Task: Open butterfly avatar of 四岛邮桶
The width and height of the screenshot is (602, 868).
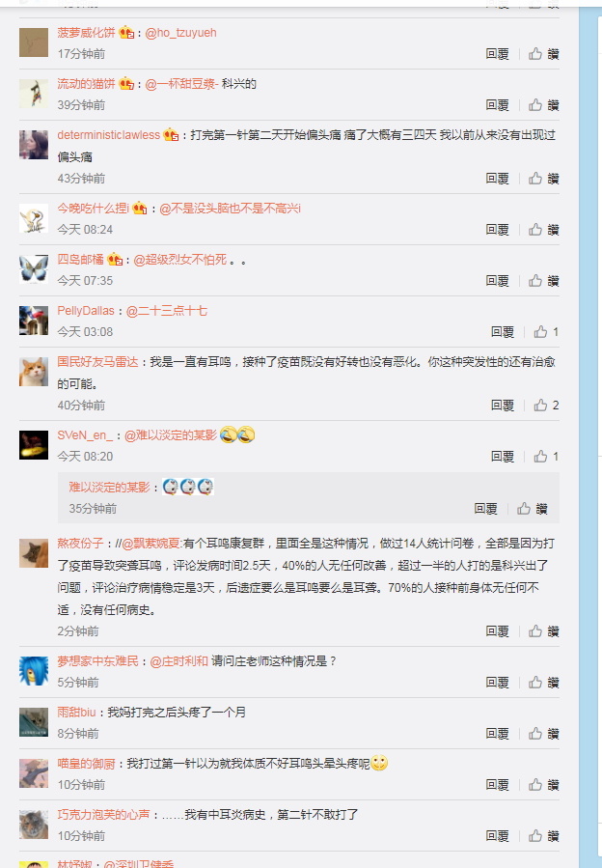Action: pos(34,268)
